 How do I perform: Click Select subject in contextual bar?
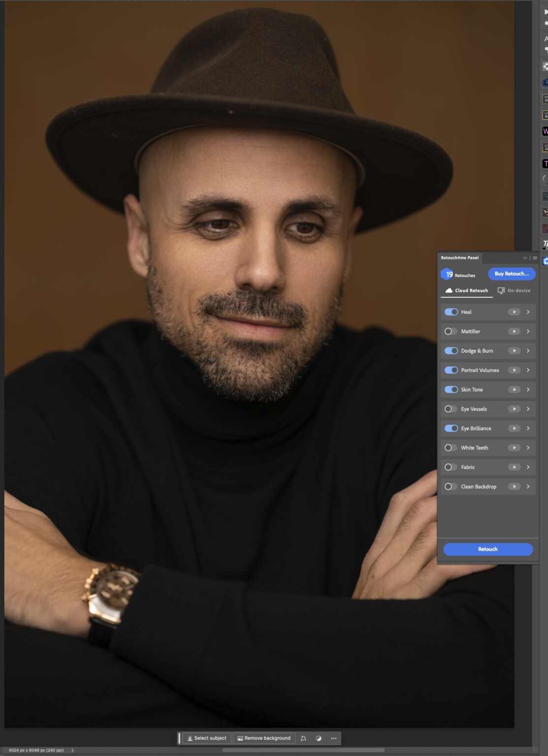click(x=207, y=738)
